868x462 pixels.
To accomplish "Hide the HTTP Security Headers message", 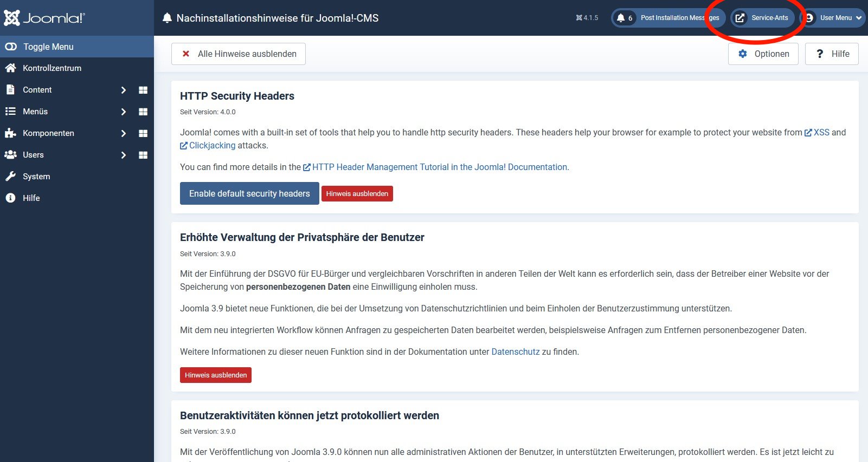I will [x=357, y=193].
